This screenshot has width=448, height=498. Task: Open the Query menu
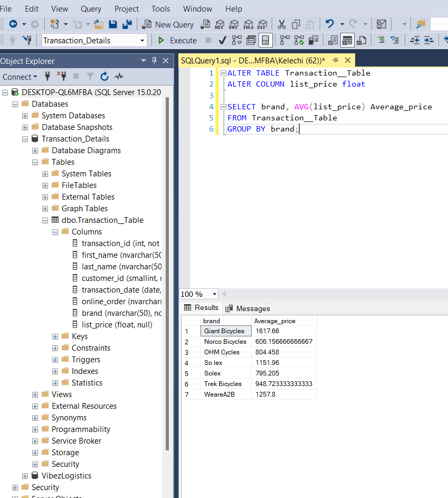[x=91, y=9]
